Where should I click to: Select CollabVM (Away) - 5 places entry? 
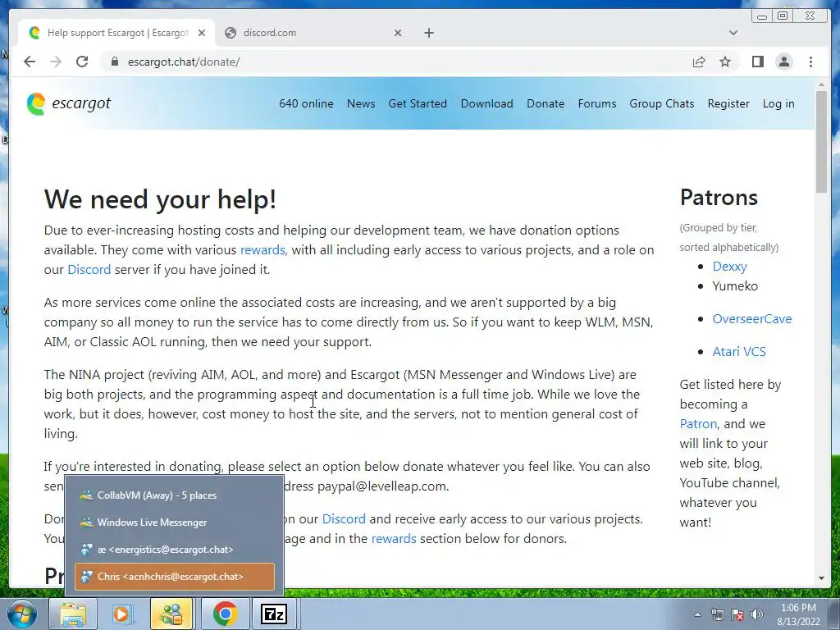[x=175, y=495]
